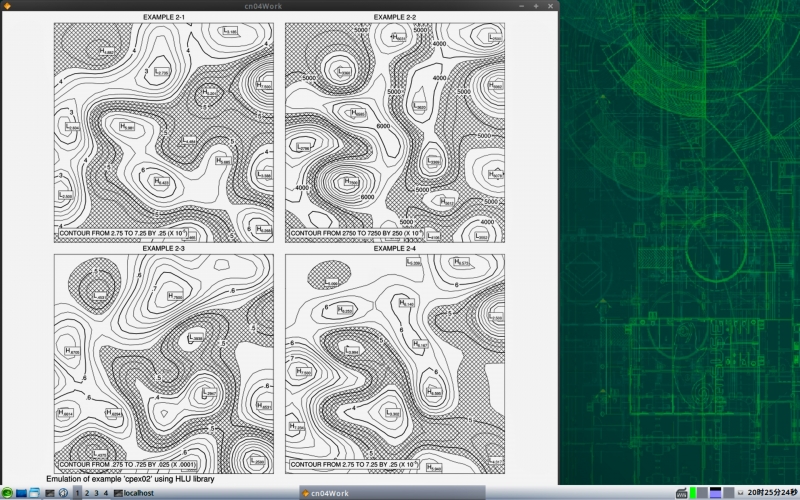Click the clock in the system tray
The height and width of the screenshot is (500, 800).
767,493
